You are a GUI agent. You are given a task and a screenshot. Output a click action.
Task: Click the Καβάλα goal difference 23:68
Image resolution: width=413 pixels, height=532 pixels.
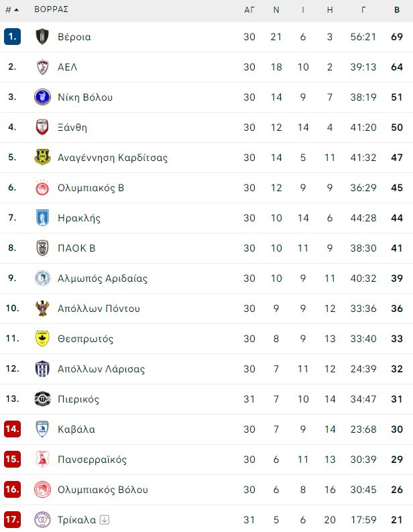(x=363, y=429)
